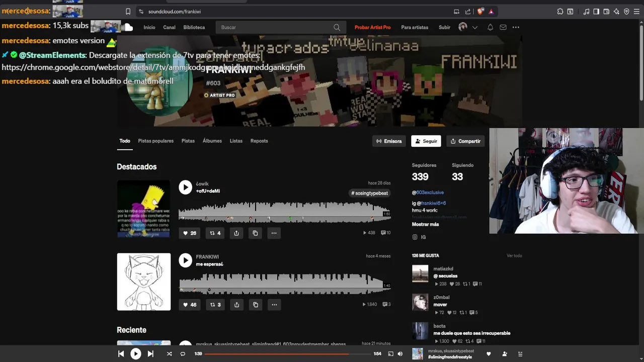
Task: Expand bio with Mostrar más
Action: pyautogui.click(x=425, y=224)
